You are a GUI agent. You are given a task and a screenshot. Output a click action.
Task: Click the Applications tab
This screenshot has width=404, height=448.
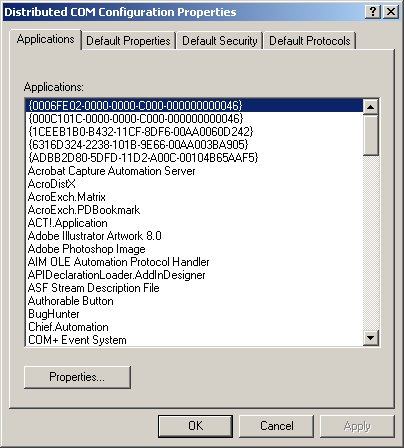(x=46, y=39)
